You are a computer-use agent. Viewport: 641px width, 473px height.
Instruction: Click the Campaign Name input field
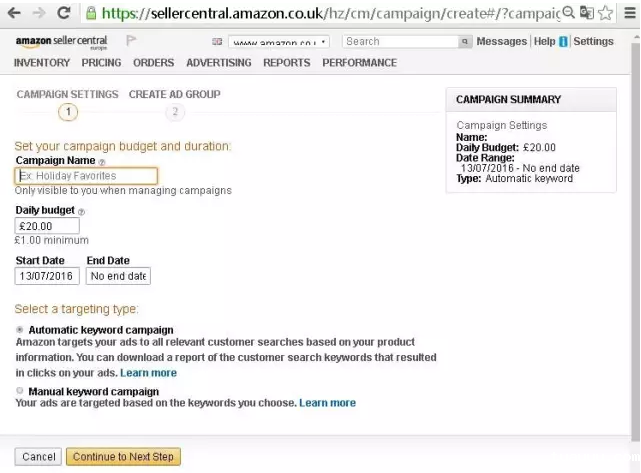tap(86, 176)
